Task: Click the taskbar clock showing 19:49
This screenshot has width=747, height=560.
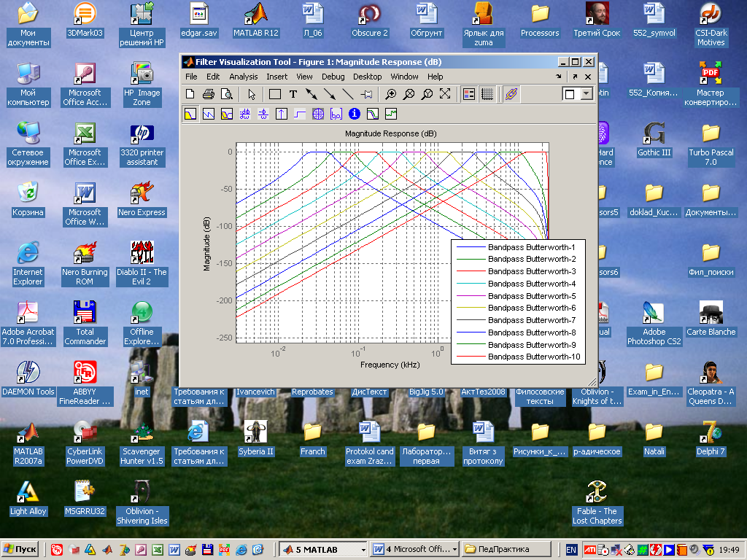Action: click(729, 550)
